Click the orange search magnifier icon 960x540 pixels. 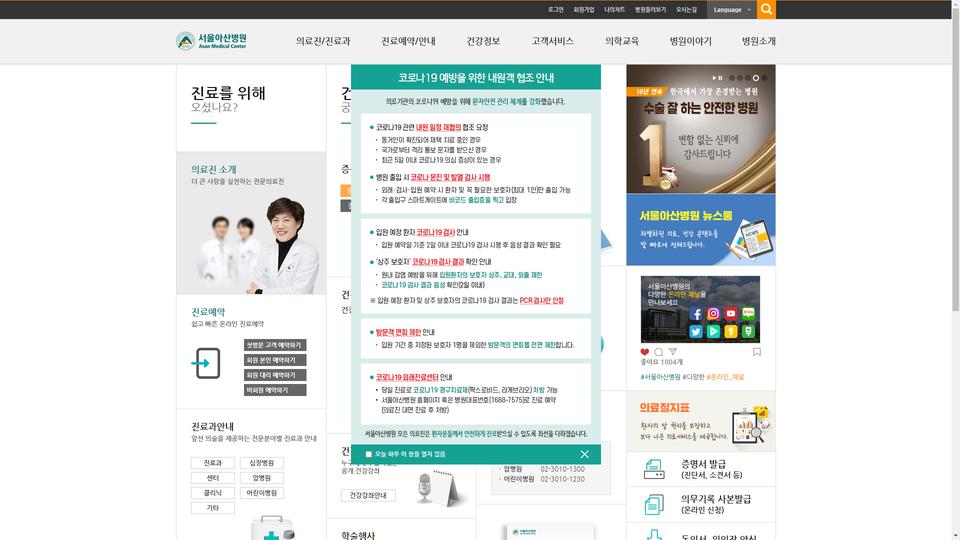point(766,9)
